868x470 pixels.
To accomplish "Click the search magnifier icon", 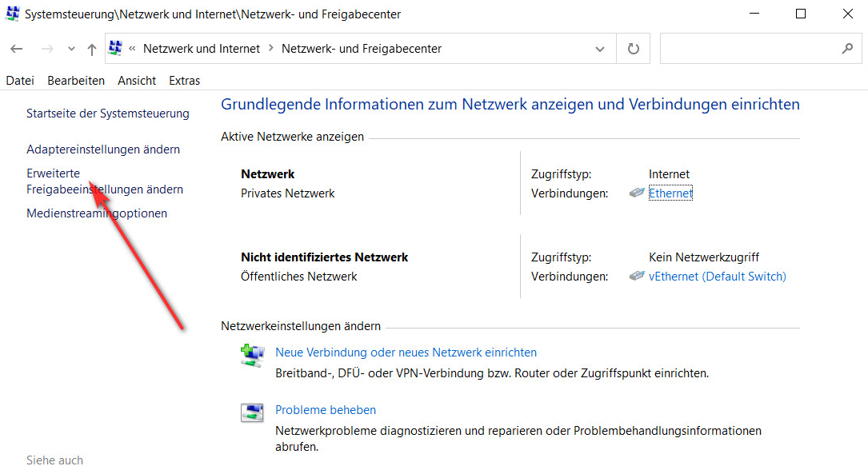I will [847, 49].
